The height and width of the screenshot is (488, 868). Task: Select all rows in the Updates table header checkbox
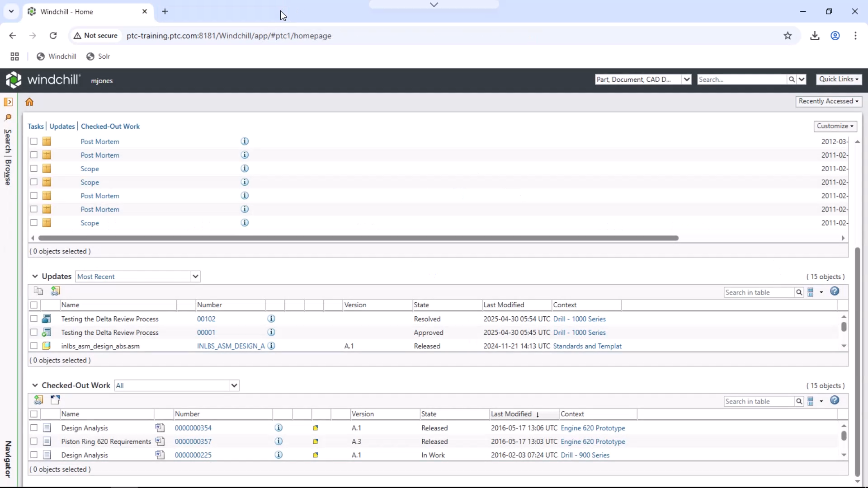[x=34, y=305]
